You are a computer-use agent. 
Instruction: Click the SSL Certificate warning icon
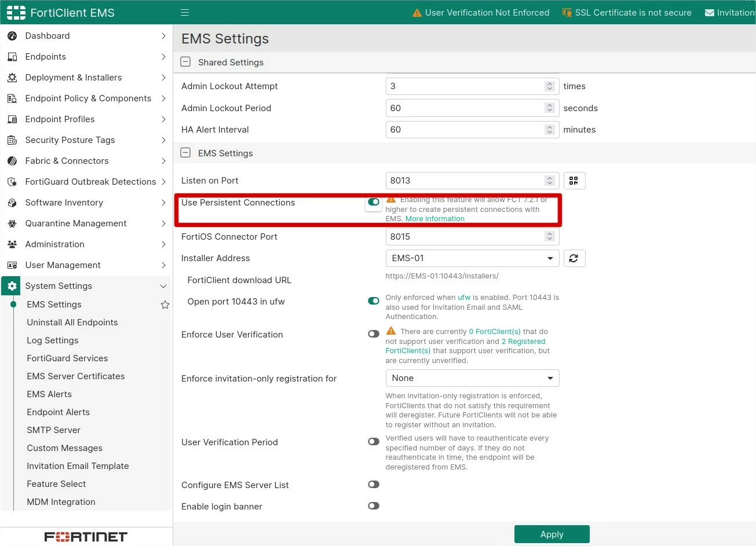[567, 13]
